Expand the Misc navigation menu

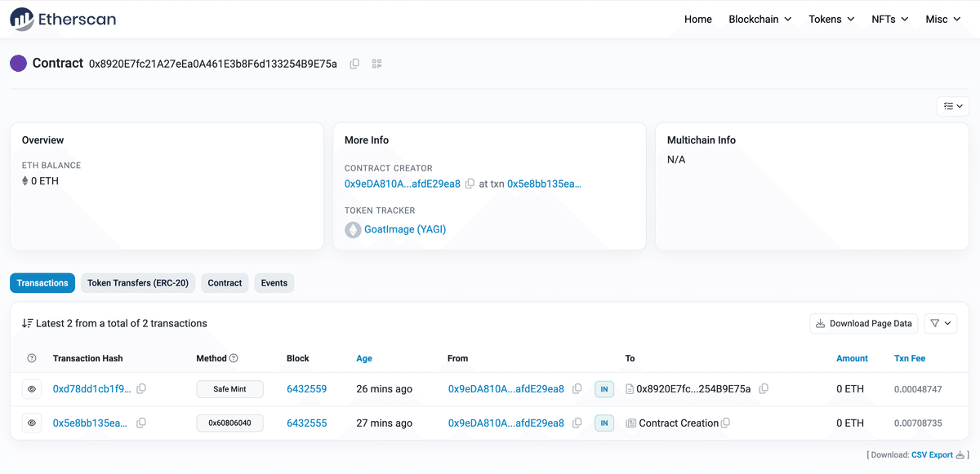tap(943, 19)
